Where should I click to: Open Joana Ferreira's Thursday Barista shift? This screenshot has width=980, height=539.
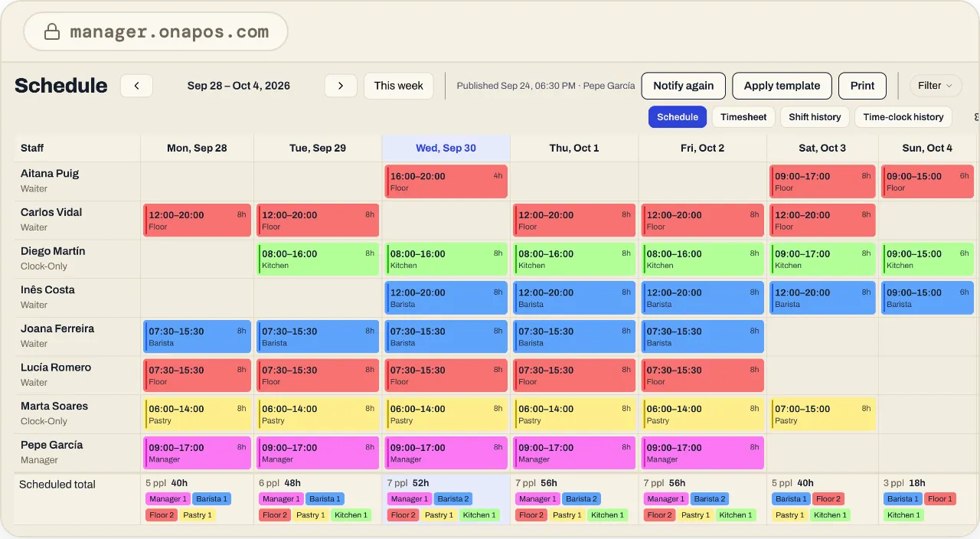[x=574, y=337]
